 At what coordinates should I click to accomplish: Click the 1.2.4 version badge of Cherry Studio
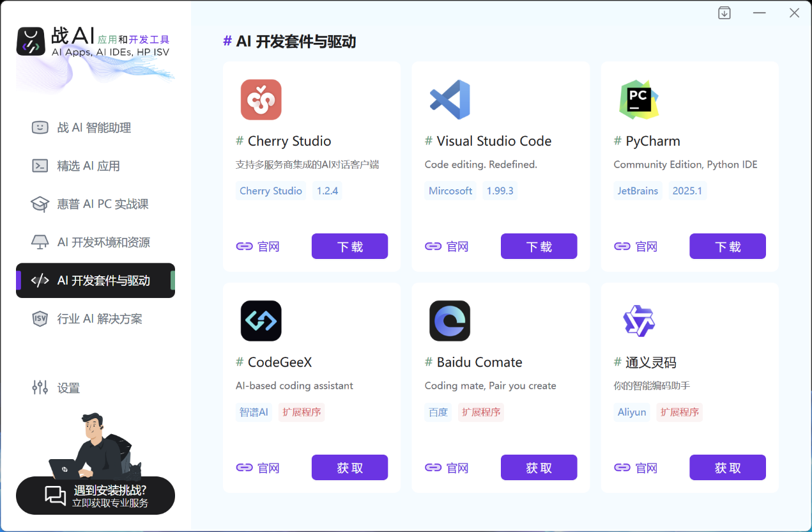click(x=327, y=191)
